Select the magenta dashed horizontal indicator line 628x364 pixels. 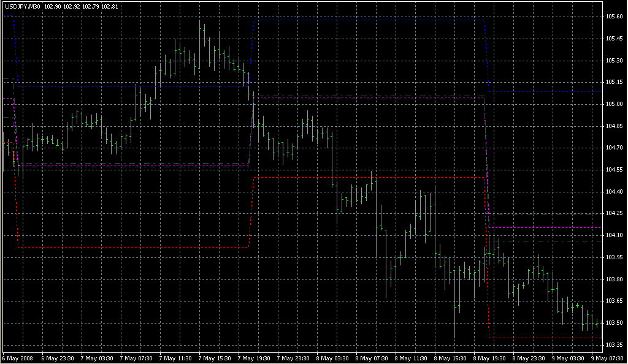[368, 97]
